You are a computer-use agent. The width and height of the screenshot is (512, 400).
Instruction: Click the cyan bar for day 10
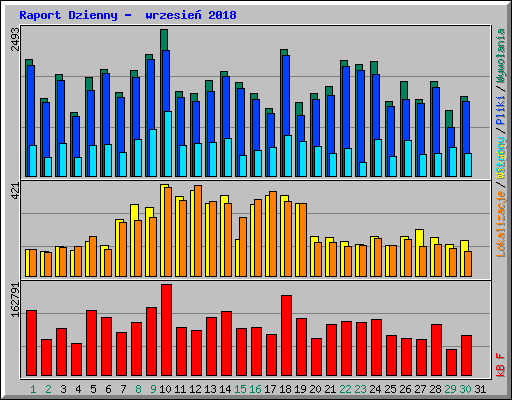coord(168,144)
